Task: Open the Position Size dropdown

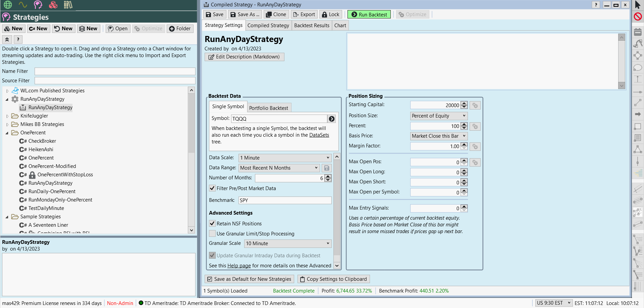Action: tap(438, 116)
